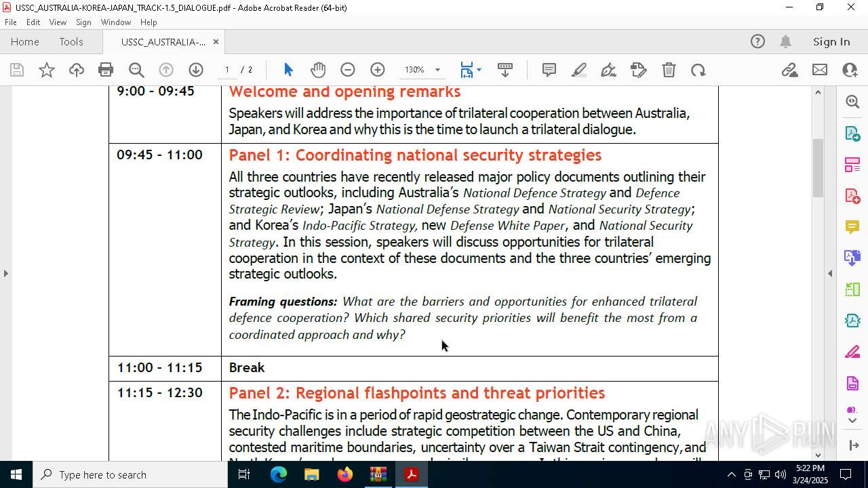Go to the next page arrow
Screen dimensions: 868x488
(196, 70)
